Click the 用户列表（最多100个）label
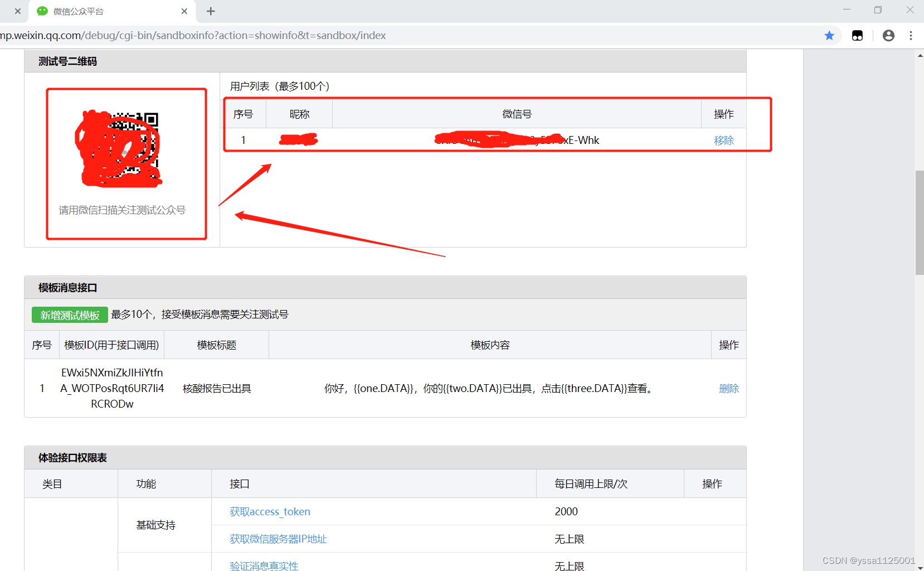 pos(280,86)
